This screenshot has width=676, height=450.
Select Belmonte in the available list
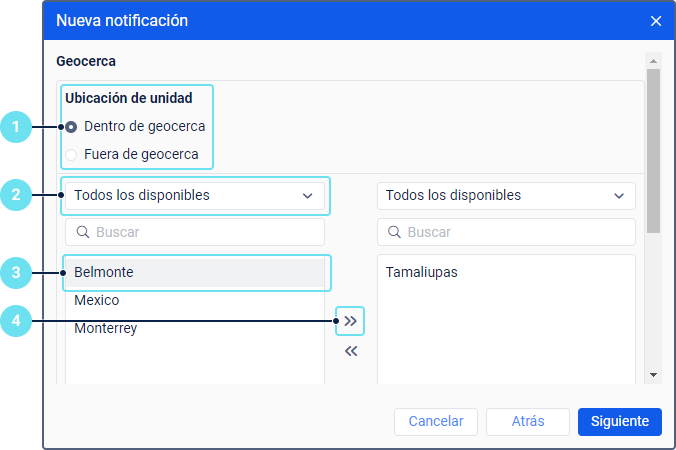click(194, 272)
